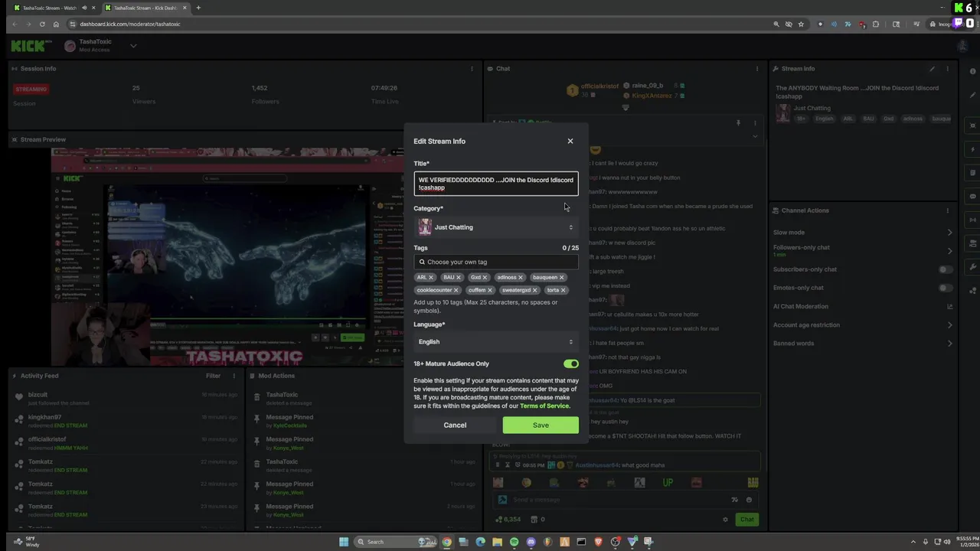Click the BAU emote in the emote bar
Image resolution: width=980 pixels, height=551 pixels.
(x=753, y=483)
